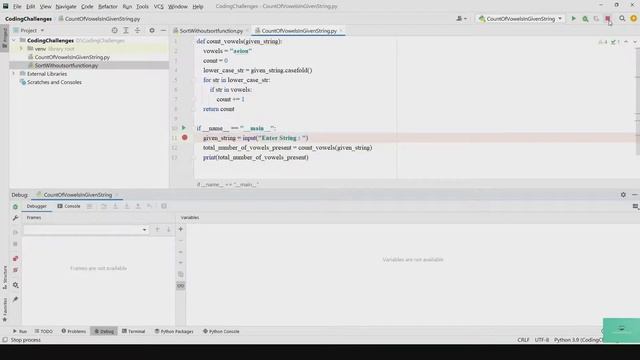
Task: Open Debug panel settings gear
Action: pyautogui.click(x=623, y=195)
